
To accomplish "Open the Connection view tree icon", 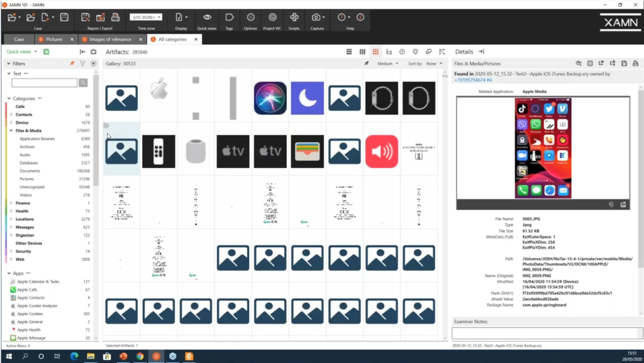I will pyautogui.click(x=389, y=52).
